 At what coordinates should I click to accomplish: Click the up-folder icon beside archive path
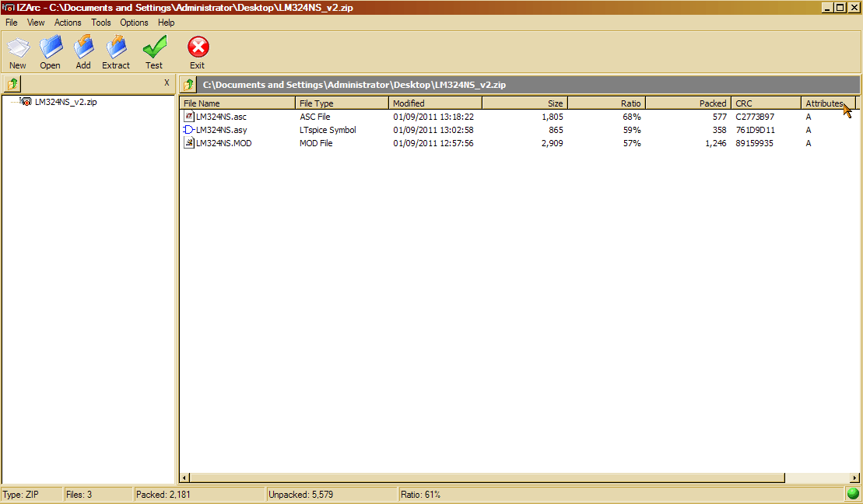coord(189,85)
